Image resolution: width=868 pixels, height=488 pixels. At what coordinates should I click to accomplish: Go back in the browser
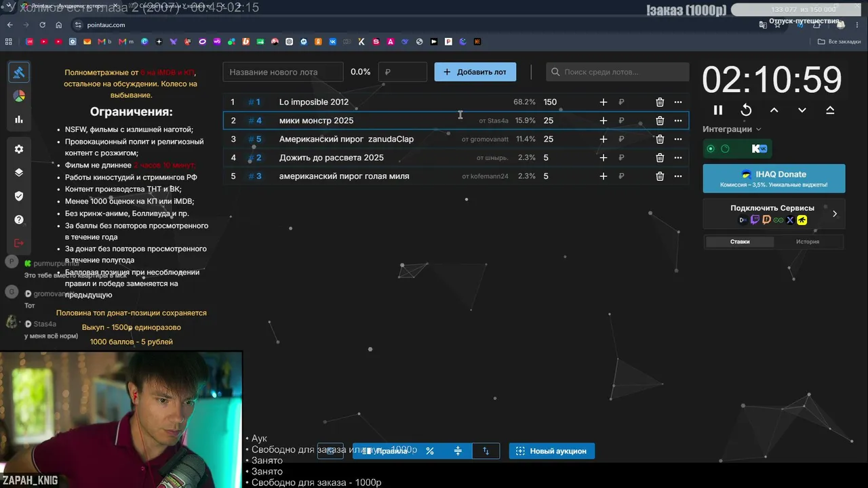[10, 25]
